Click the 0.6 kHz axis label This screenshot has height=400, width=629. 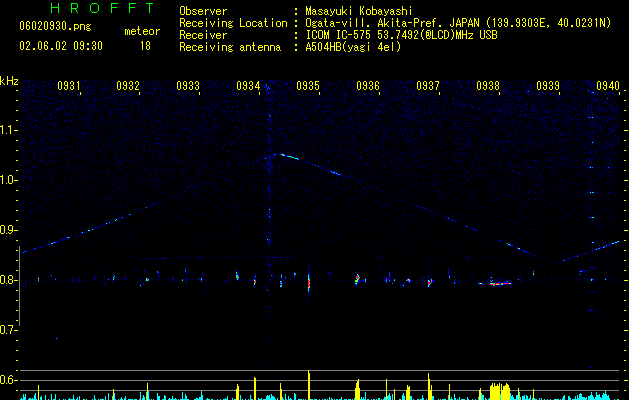9,380
